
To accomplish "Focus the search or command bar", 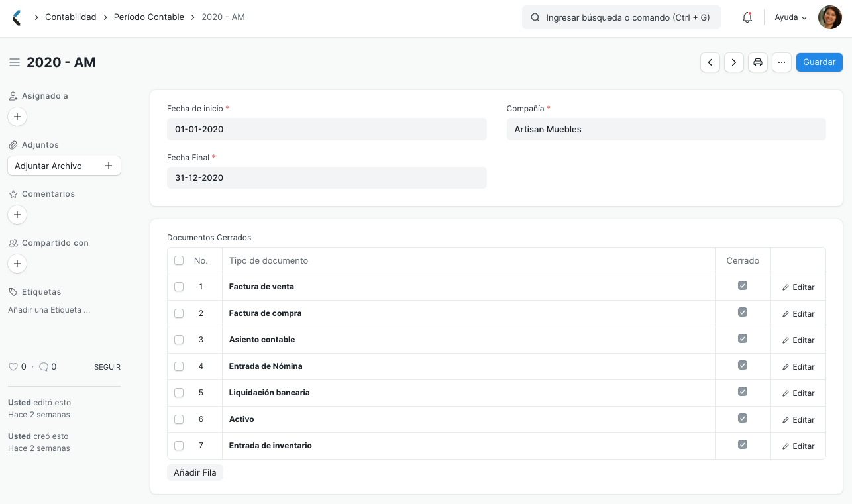I will pyautogui.click(x=621, y=18).
